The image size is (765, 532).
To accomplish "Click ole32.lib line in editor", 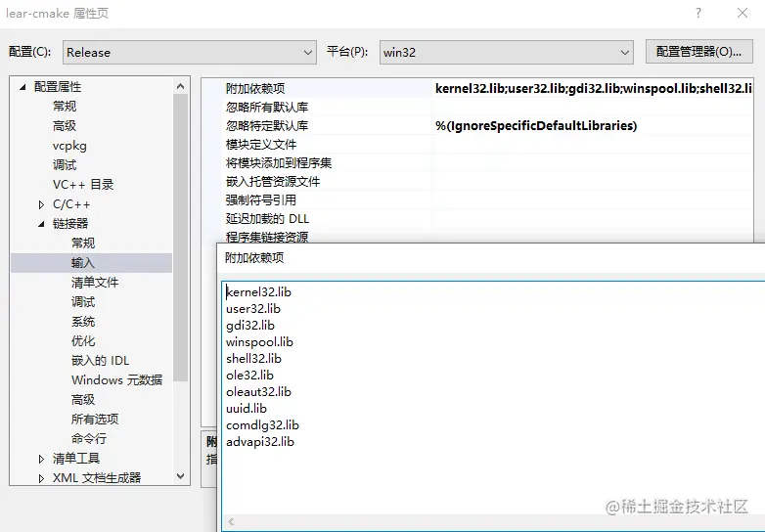I will (x=249, y=375).
